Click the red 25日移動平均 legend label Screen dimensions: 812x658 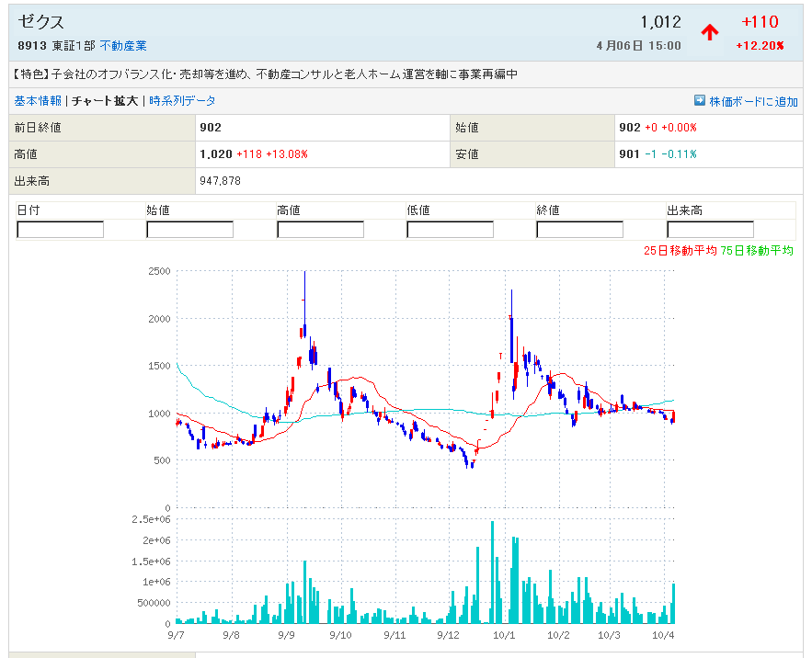[x=680, y=251]
